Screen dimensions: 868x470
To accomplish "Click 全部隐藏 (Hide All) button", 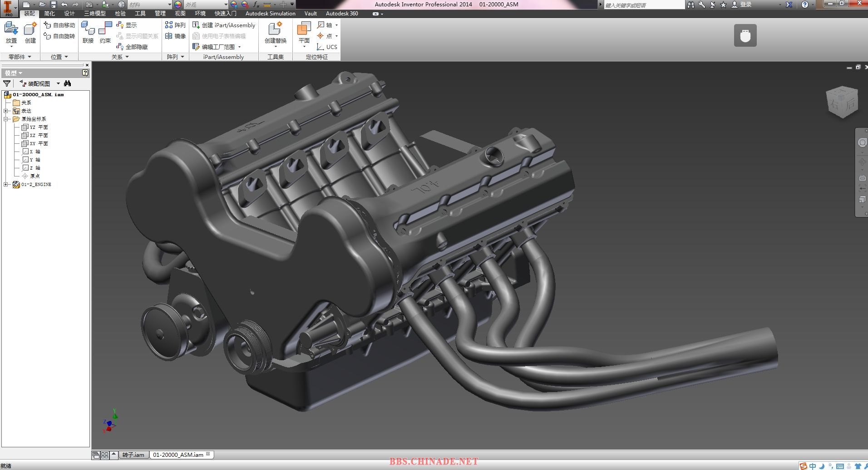I will pyautogui.click(x=132, y=47).
